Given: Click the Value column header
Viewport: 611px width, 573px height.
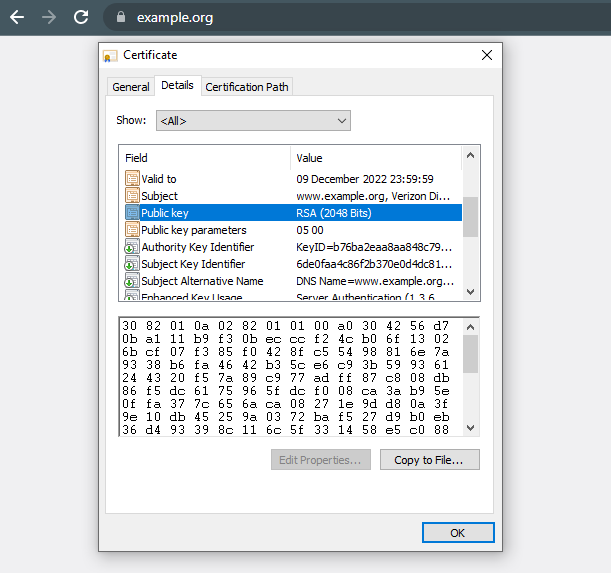Looking at the screenshot, I should point(376,158).
